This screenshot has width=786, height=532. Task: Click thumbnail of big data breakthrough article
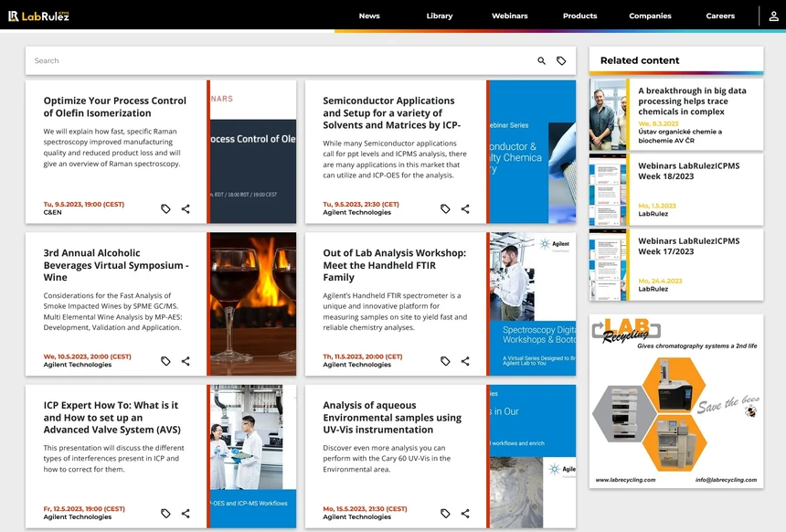[x=608, y=114]
